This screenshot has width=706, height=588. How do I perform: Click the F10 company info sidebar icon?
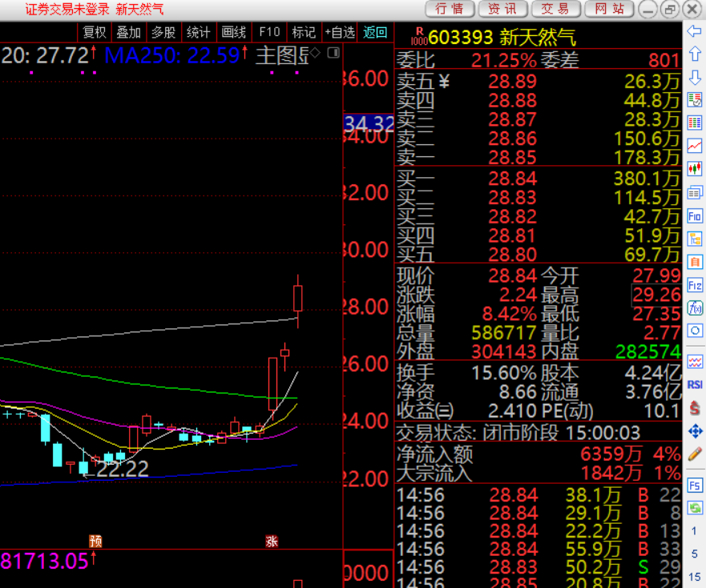pyautogui.click(x=695, y=216)
